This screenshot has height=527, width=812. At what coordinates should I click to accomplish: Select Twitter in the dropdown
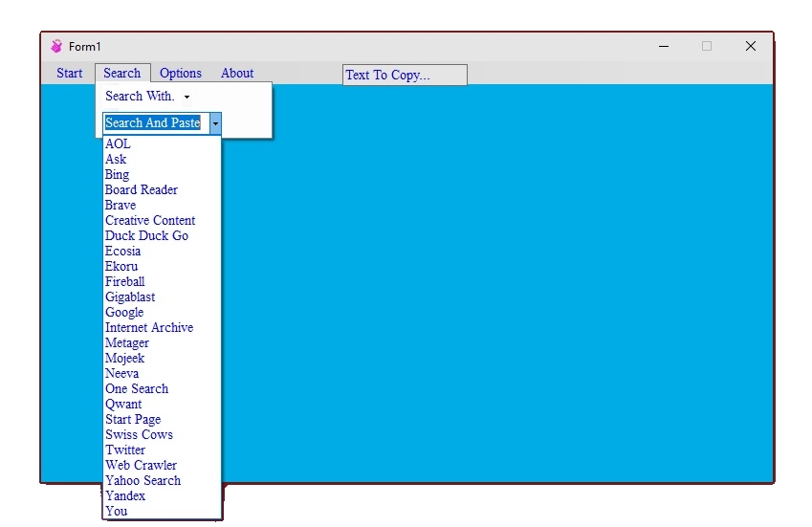point(162,450)
